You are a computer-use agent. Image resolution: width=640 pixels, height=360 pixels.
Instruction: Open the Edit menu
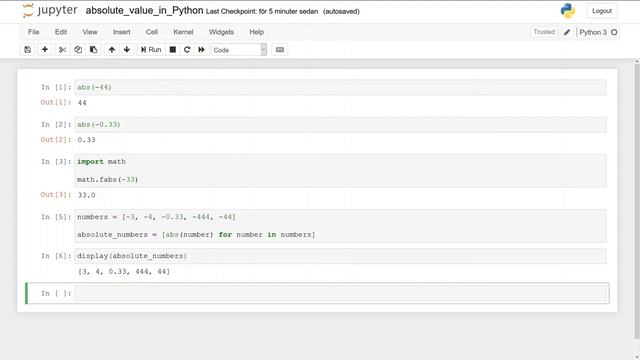[61, 32]
